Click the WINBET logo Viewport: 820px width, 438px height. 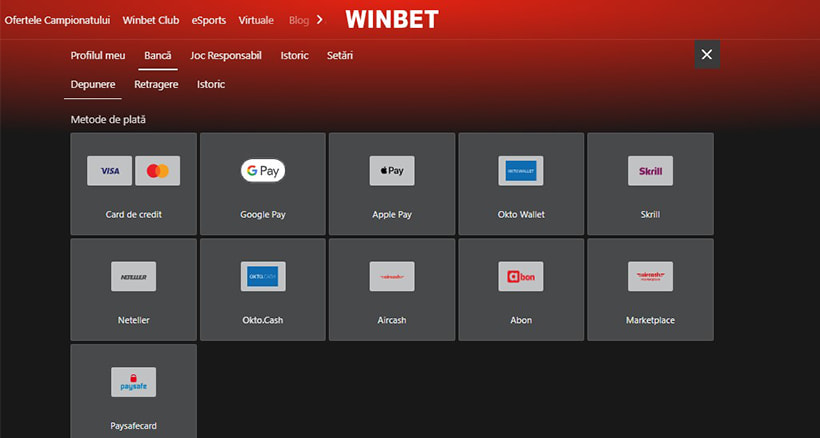pyautogui.click(x=392, y=20)
